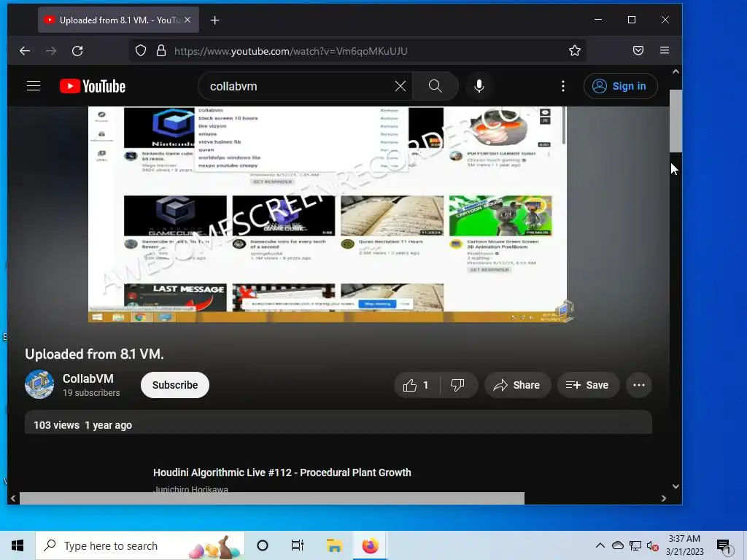Clear the collabvm search query
Viewport: 747px width, 560px height.
pyautogui.click(x=400, y=86)
